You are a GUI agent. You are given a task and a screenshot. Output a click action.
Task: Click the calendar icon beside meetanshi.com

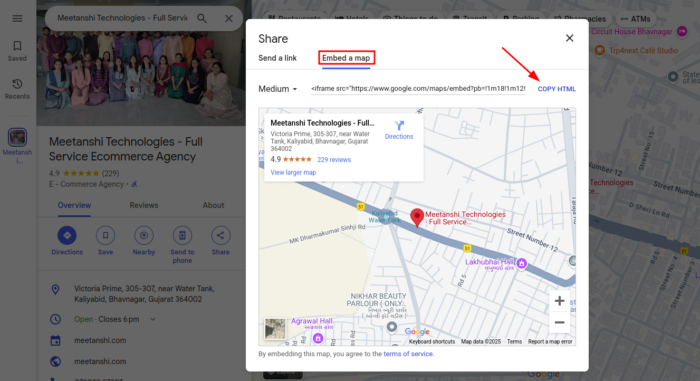pyautogui.click(x=55, y=340)
